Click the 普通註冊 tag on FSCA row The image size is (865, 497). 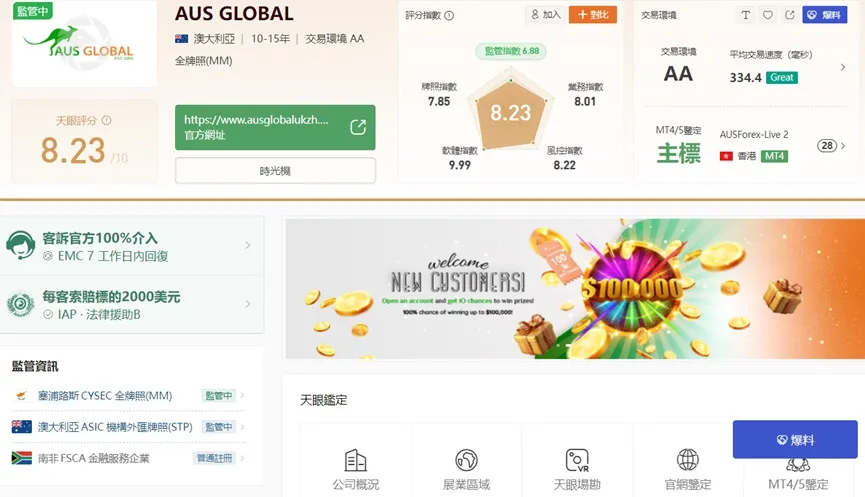pyautogui.click(x=215, y=458)
